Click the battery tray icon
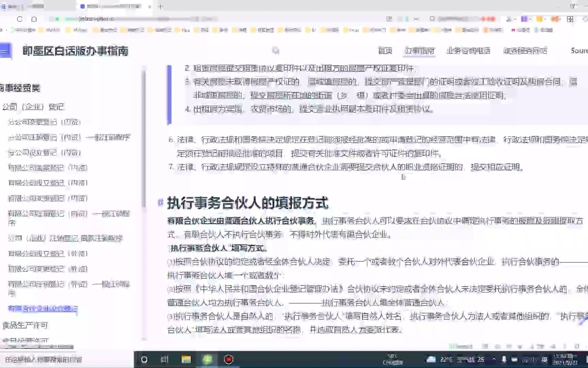588x368 pixels. point(514,359)
